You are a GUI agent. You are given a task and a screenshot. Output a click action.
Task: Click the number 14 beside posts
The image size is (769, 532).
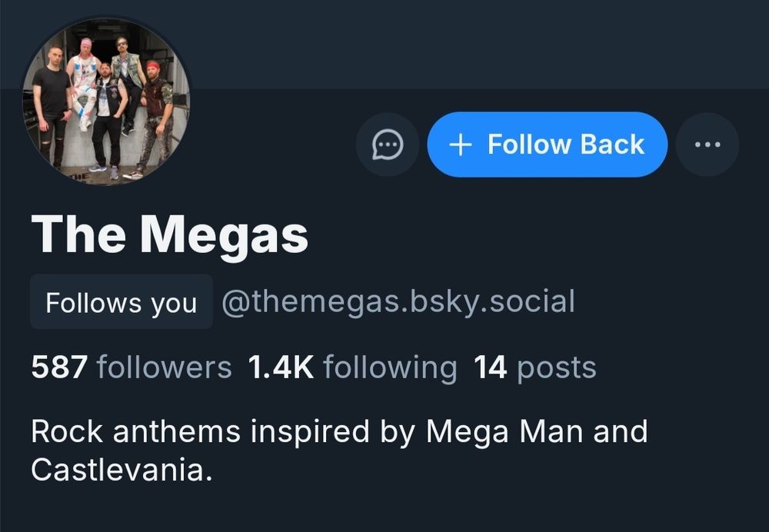tap(490, 367)
